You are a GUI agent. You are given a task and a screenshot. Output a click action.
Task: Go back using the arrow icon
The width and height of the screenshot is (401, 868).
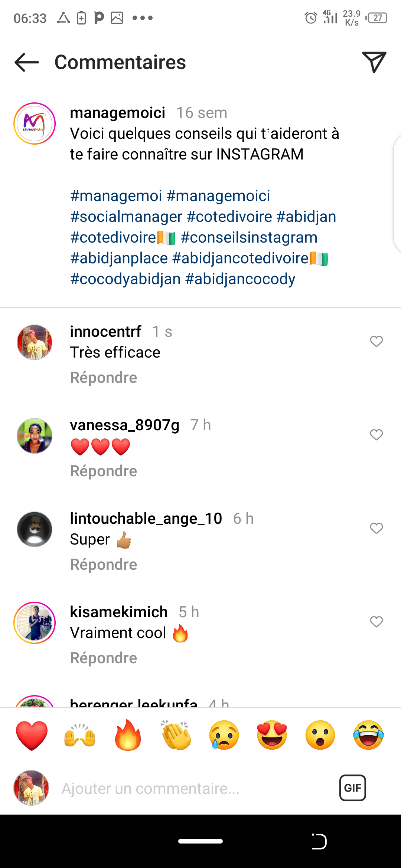(x=27, y=62)
